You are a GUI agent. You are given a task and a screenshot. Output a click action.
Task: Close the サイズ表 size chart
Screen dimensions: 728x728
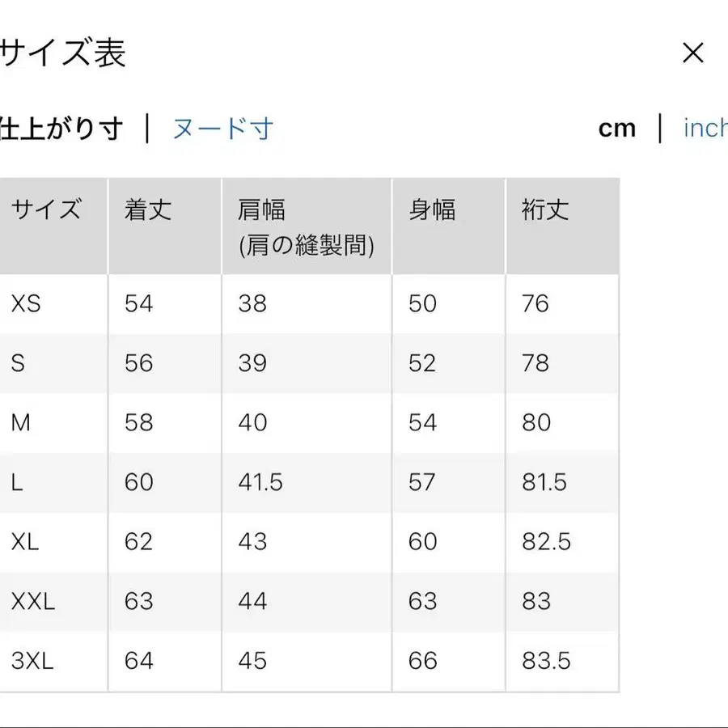point(694,53)
